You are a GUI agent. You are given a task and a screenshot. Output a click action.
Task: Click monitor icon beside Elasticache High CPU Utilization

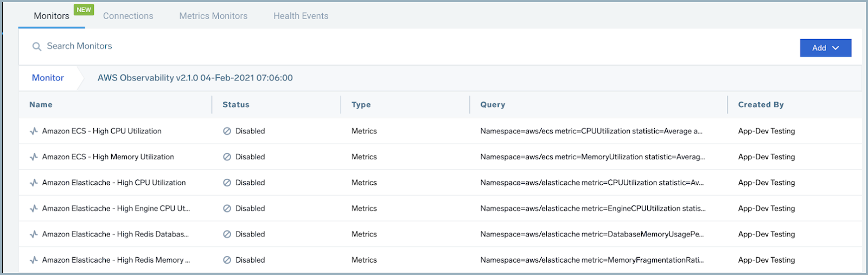34,183
